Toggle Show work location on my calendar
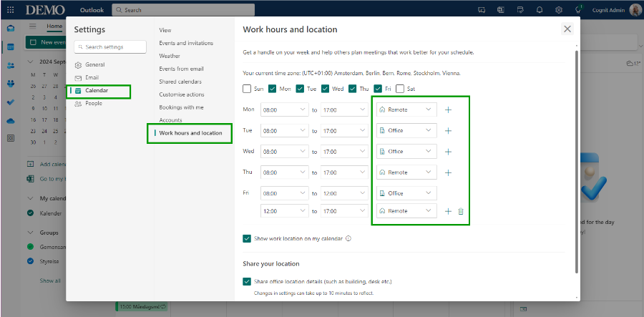The width and height of the screenshot is (644, 317). [248, 238]
